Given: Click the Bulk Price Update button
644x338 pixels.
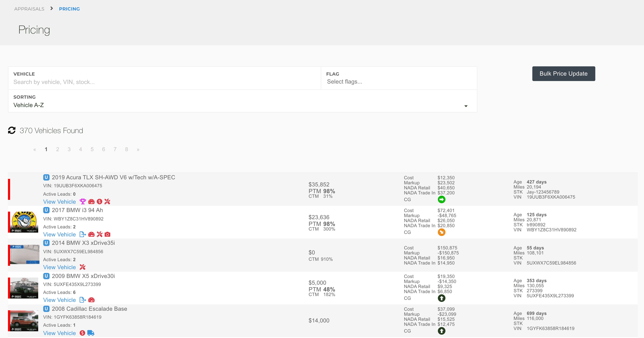Looking at the screenshot, I should 563,73.
